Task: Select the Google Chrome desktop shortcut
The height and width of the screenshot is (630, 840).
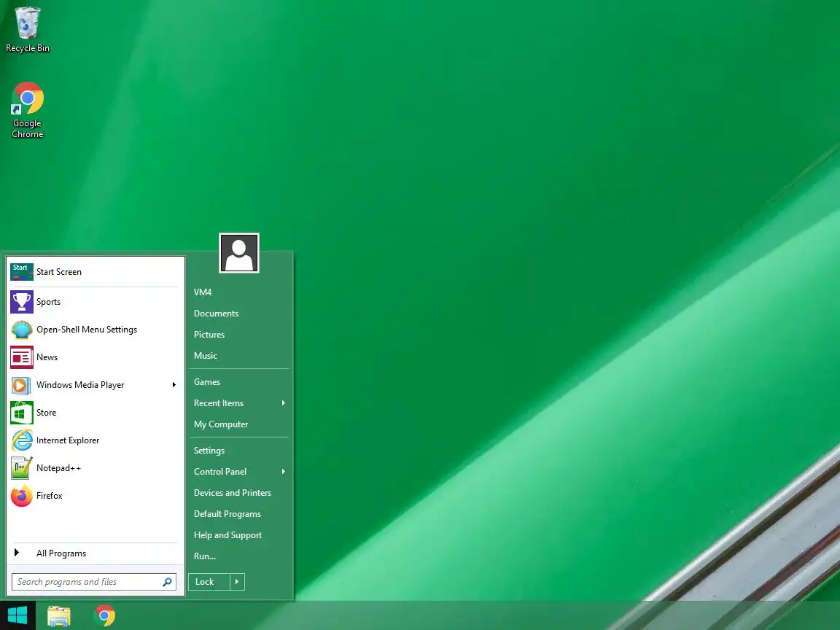Action: [x=27, y=110]
